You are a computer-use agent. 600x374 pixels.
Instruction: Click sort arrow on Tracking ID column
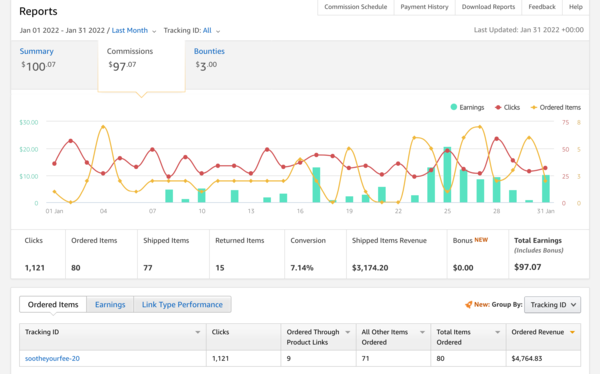198,332
